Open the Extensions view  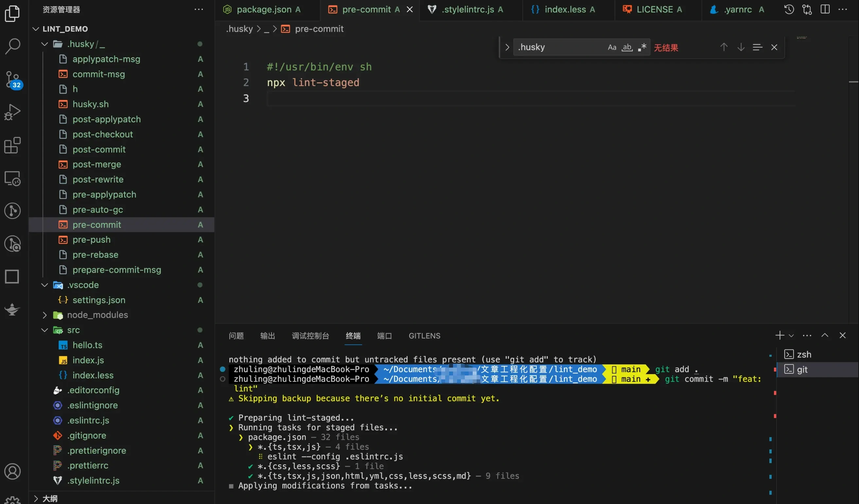pyautogui.click(x=13, y=146)
